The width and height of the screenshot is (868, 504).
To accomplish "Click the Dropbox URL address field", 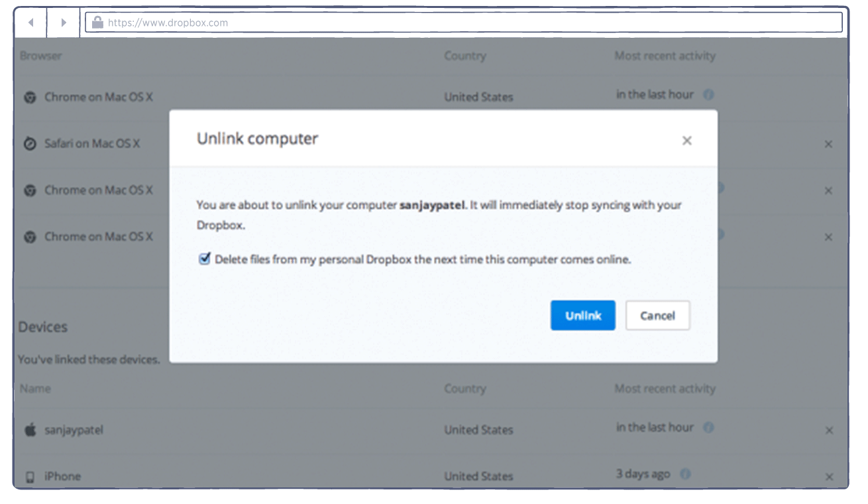I will [464, 23].
